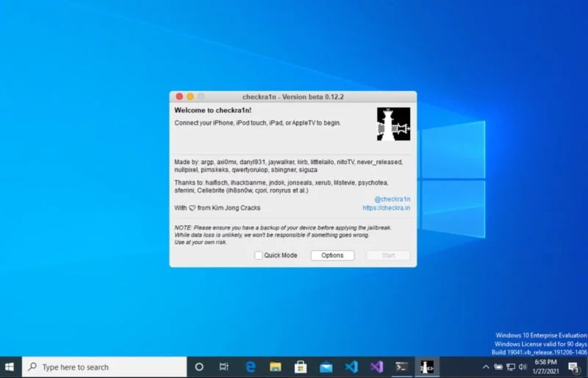
Task: Launch Visual Studio from the taskbar
Action: (x=376, y=367)
